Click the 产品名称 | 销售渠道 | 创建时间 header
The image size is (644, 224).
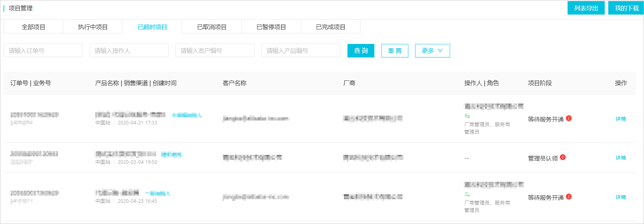[136, 83]
